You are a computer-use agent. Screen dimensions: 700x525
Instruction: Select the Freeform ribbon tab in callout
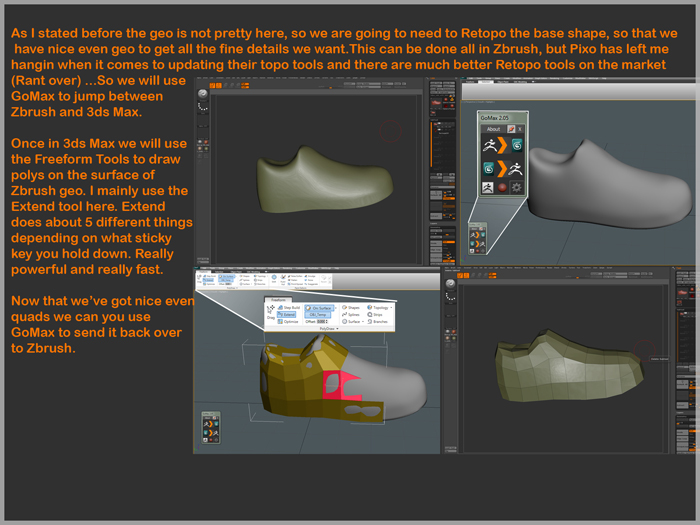[278, 300]
